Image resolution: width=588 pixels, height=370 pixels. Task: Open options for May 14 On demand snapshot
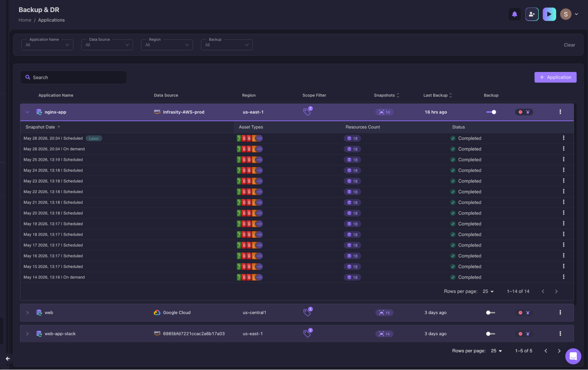click(x=564, y=277)
